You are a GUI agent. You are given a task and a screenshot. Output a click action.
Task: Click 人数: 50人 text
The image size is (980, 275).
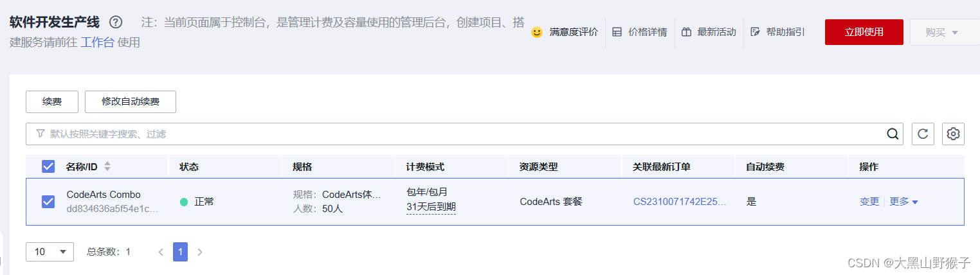pos(318,209)
